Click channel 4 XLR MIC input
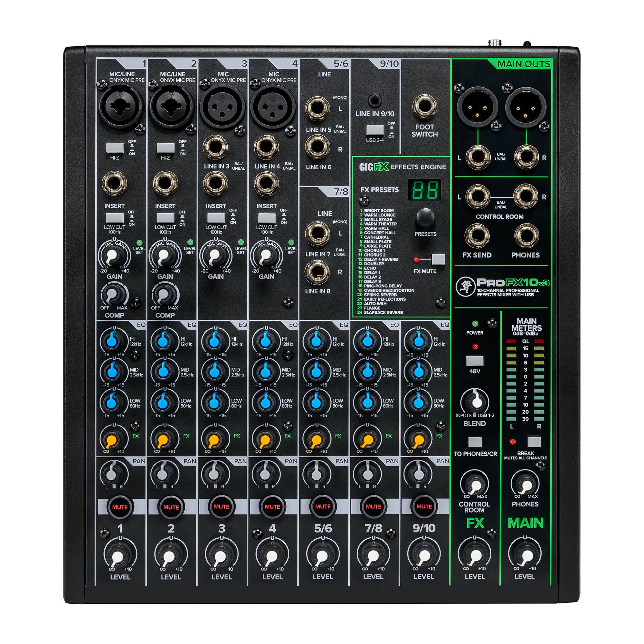The height and width of the screenshot is (644, 644). coord(273,106)
